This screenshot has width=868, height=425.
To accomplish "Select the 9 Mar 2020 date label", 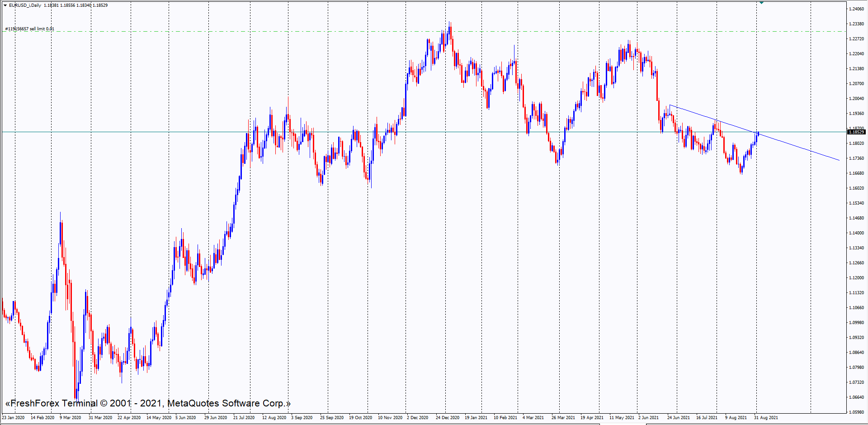I will pos(70,418).
